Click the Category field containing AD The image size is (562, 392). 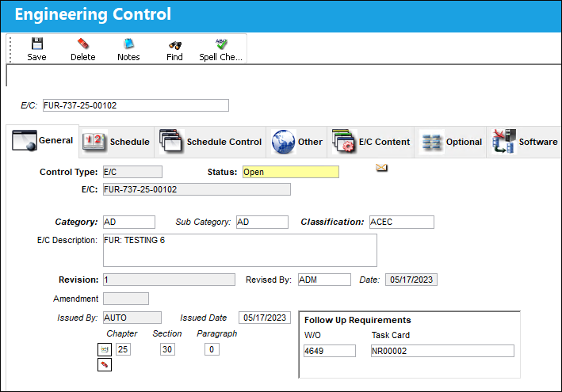(129, 222)
